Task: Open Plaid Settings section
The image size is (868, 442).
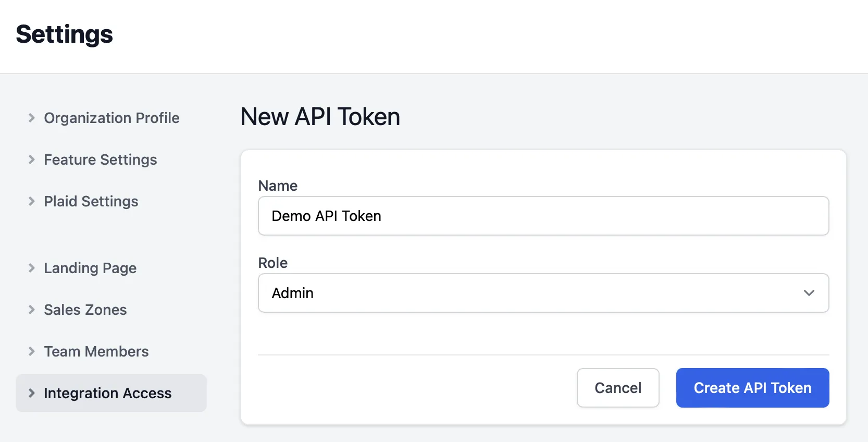Action: [91, 201]
